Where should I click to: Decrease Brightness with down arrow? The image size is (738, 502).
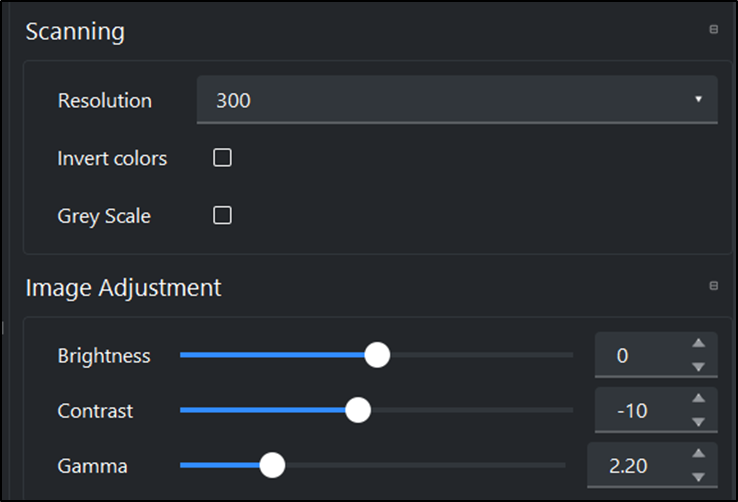[698, 367]
